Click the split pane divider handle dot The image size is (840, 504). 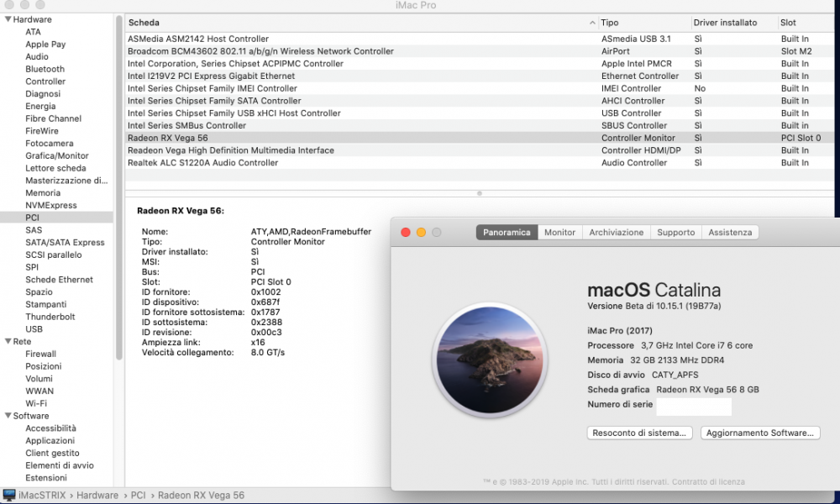(480, 193)
